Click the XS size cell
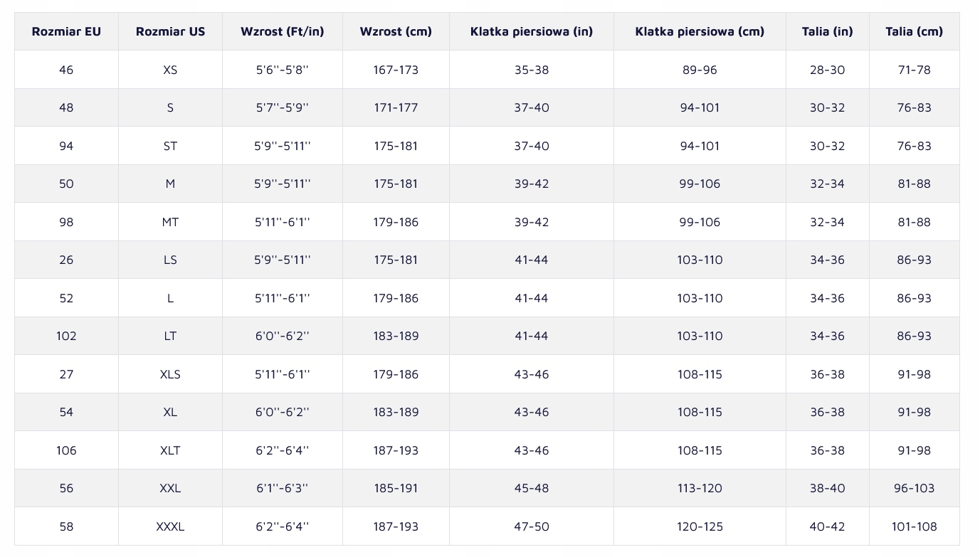Screen dimensions: 980x557 pos(170,70)
